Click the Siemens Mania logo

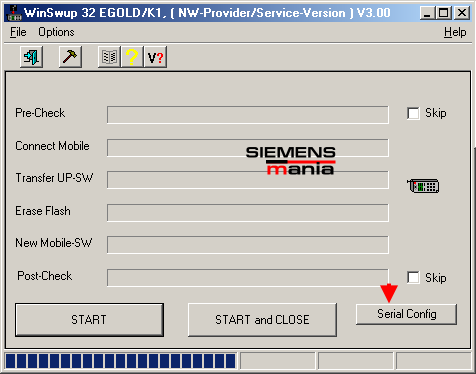pos(291,161)
